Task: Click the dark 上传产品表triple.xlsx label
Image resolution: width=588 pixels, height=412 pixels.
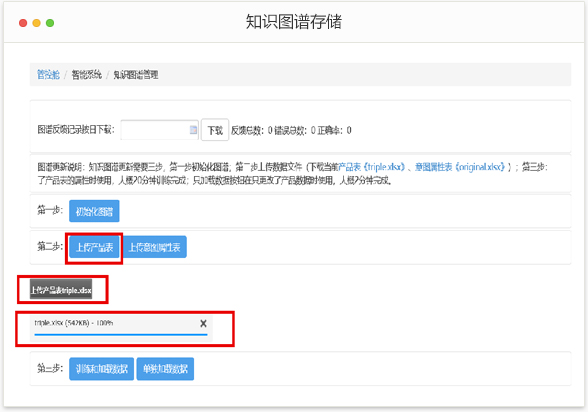Action: (61, 290)
